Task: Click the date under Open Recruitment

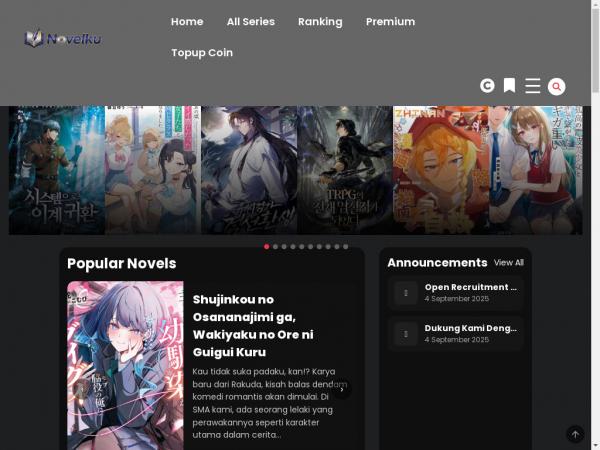Action: click(x=457, y=299)
